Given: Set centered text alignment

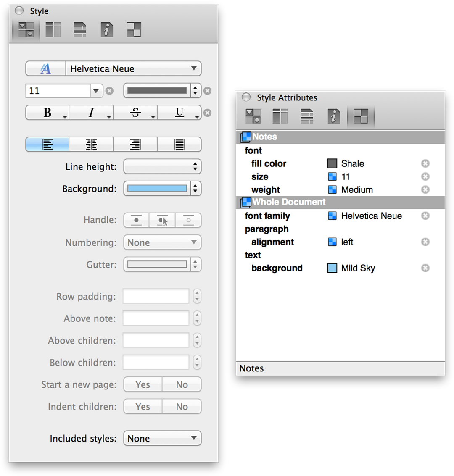Looking at the screenshot, I should [91, 144].
